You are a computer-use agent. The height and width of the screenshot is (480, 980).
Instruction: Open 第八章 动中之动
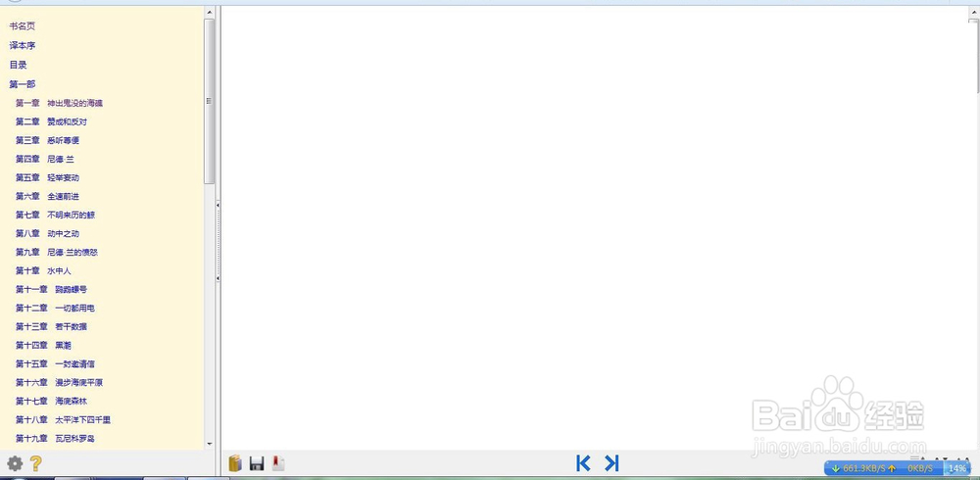[x=47, y=234]
